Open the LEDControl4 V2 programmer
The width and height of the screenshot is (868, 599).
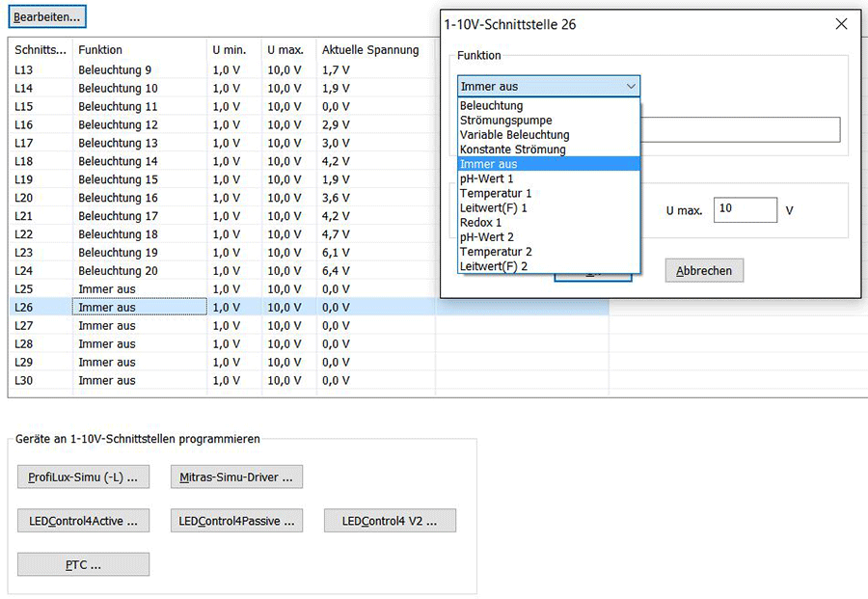point(390,520)
